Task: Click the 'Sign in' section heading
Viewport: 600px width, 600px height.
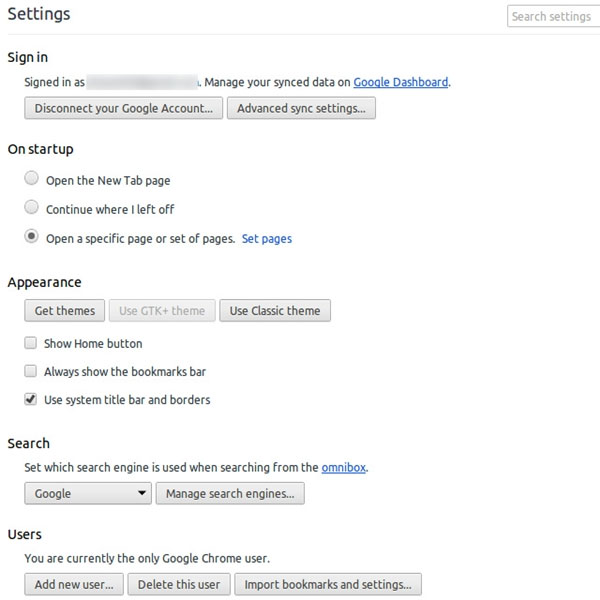Action: pyautogui.click(x=28, y=57)
